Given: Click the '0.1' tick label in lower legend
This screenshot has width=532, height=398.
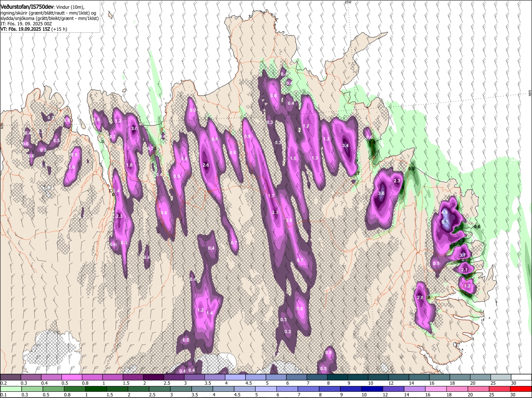Looking at the screenshot, I should [x=4, y=395].
